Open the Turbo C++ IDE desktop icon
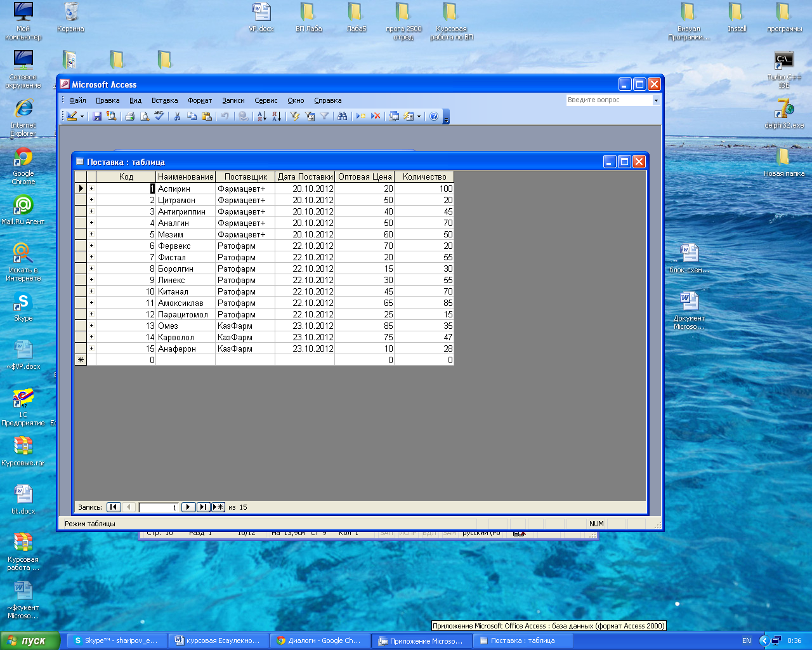This screenshot has height=650, width=812. coord(784,70)
